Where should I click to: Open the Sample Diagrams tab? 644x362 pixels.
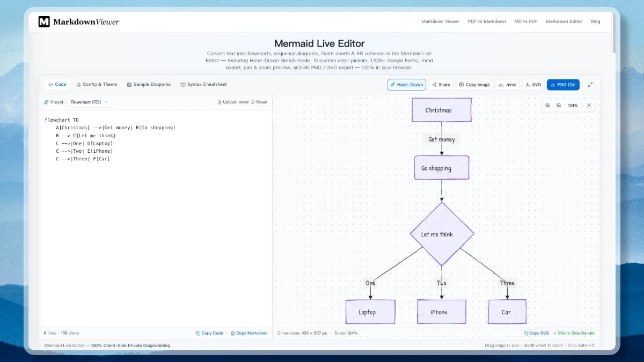149,84
